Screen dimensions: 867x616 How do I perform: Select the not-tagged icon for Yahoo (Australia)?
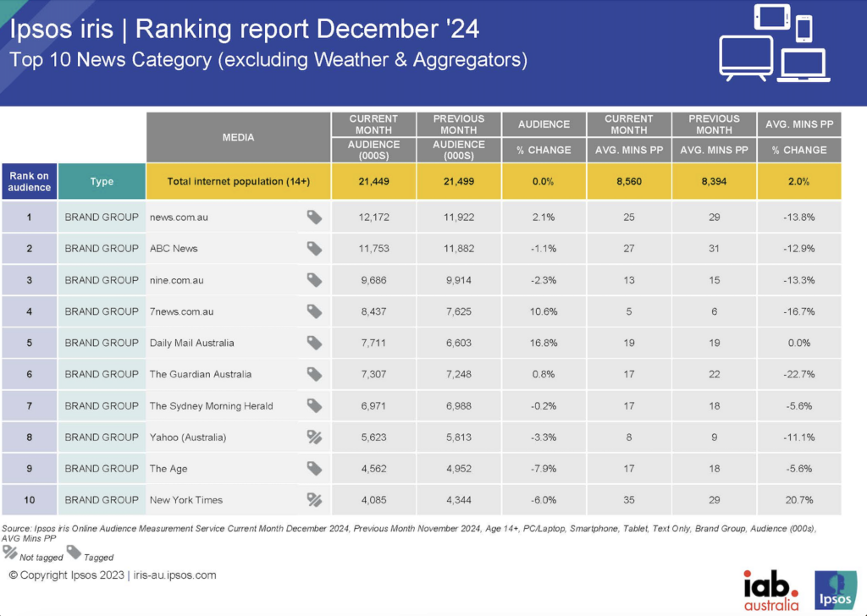coord(314,437)
